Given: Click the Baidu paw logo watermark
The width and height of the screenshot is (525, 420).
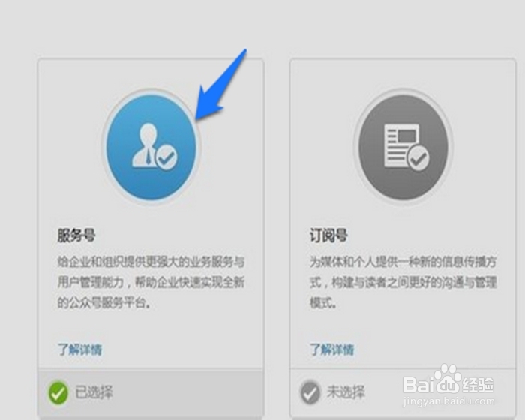Looking at the screenshot, I should tap(447, 377).
